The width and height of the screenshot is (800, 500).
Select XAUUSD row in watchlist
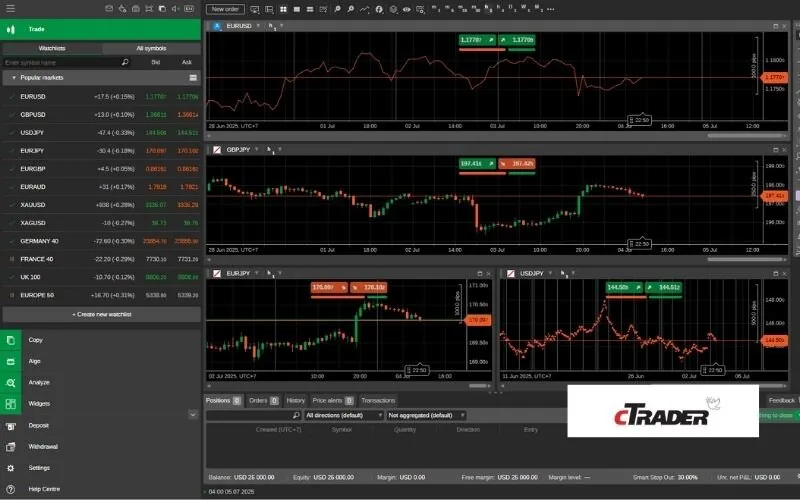(102, 205)
